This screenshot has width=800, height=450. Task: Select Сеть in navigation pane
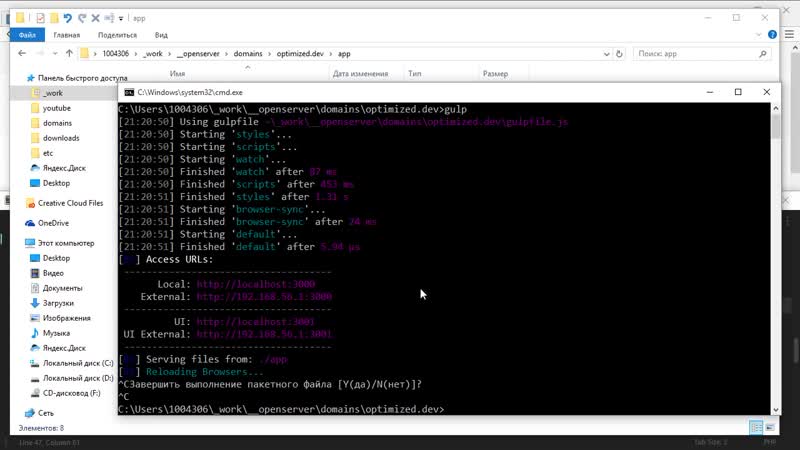(x=45, y=413)
